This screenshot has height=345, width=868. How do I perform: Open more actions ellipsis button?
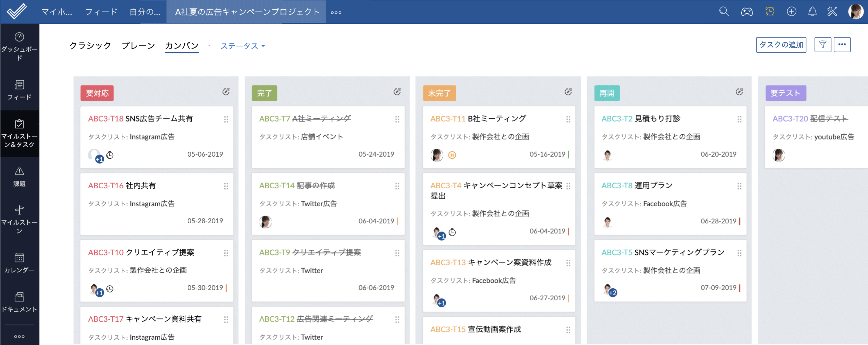842,44
